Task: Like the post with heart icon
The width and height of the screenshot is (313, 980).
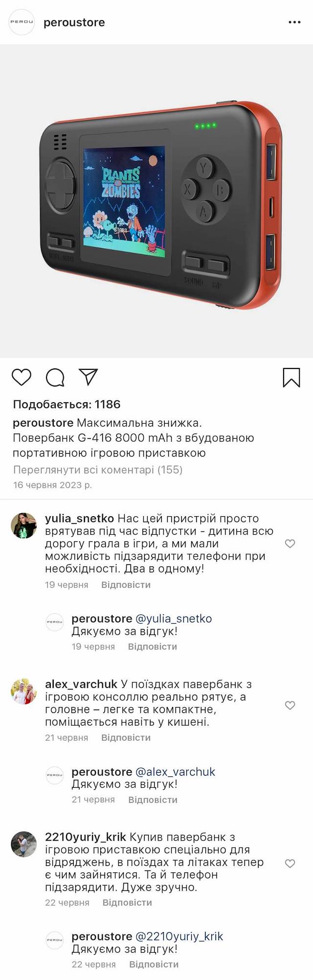Action: pyautogui.click(x=22, y=377)
